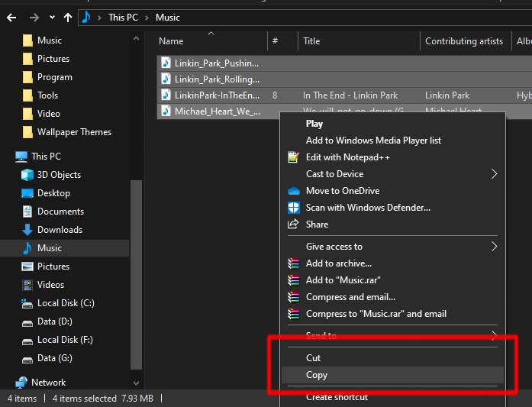This screenshot has height=407, width=532.
Task: Expand the Give access to submenu
Action: pos(392,247)
